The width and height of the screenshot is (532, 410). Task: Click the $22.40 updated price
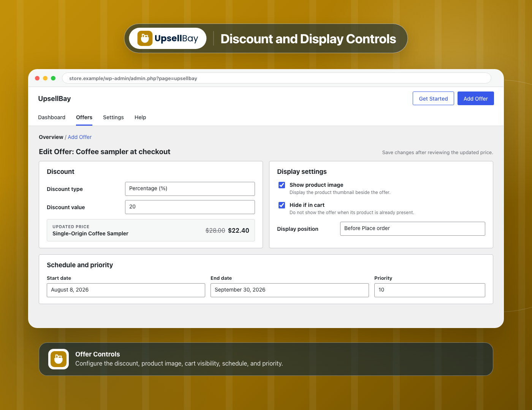pyautogui.click(x=239, y=230)
